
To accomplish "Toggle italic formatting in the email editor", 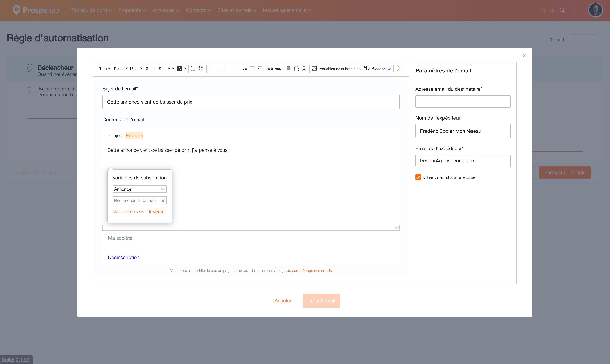I will point(154,69).
